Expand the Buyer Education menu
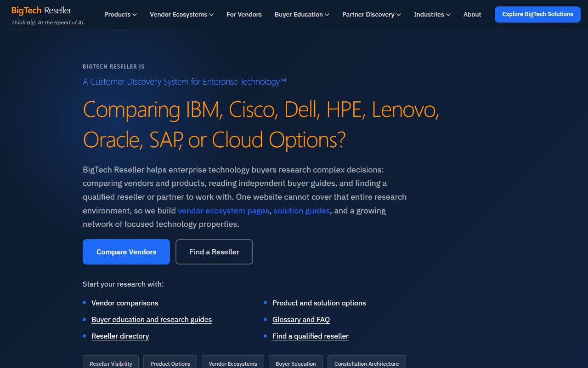The height and width of the screenshot is (368, 588). [x=302, y=14]
